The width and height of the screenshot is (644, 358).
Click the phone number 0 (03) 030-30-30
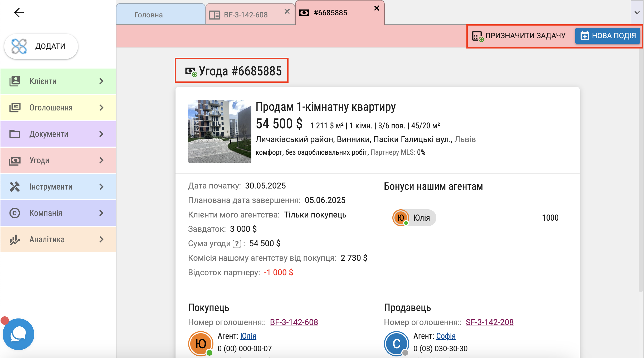coord(441,349)
